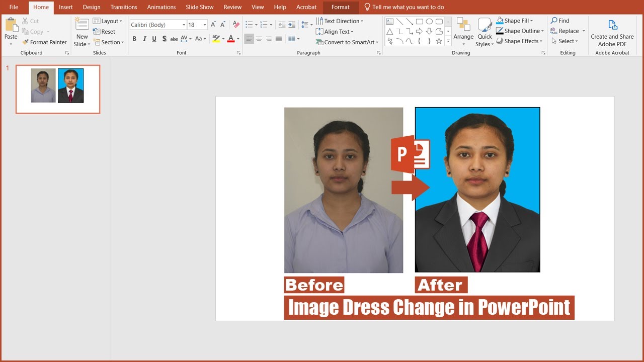The image size is (644, 362).
Task: Toggle Align Left paragraph
Action: [249, 39]
